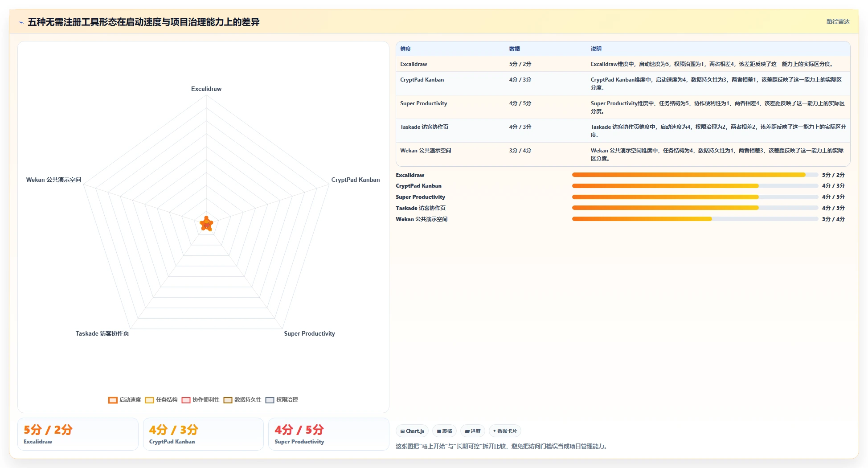This screenshot has width=868, height=468.
Task: Click the 数据卡片 tag chip
Action: point(505,431)
